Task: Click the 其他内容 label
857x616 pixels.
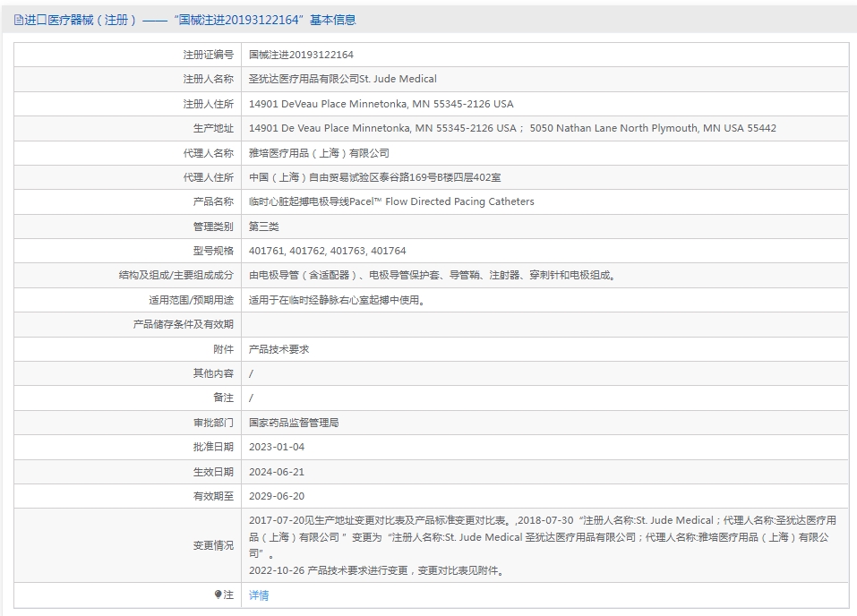Action: coord(213,373)
